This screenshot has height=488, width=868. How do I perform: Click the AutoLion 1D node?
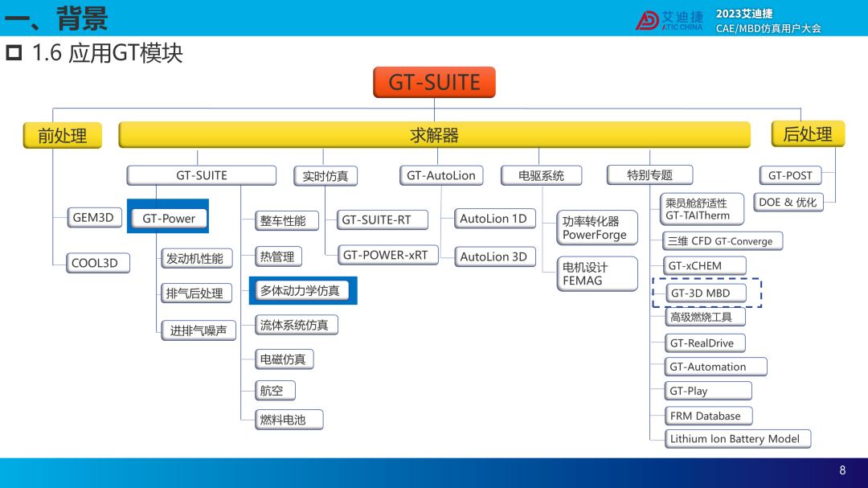pyautogui.click(x=495, y=218)
